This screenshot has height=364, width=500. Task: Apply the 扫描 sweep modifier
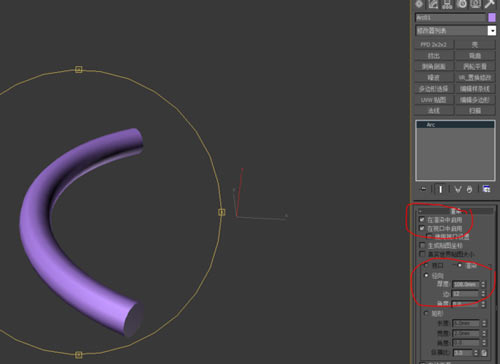tap(475, 110)
